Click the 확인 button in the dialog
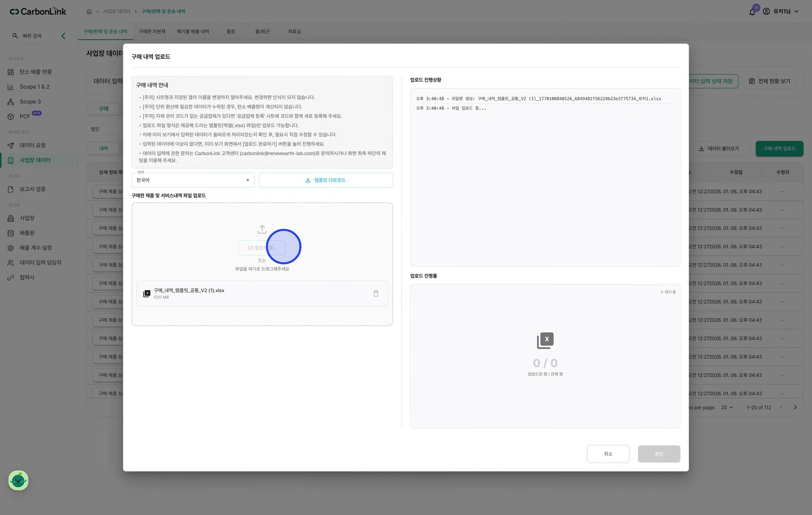This screenshot has height=515, width=812. [659, 454]
